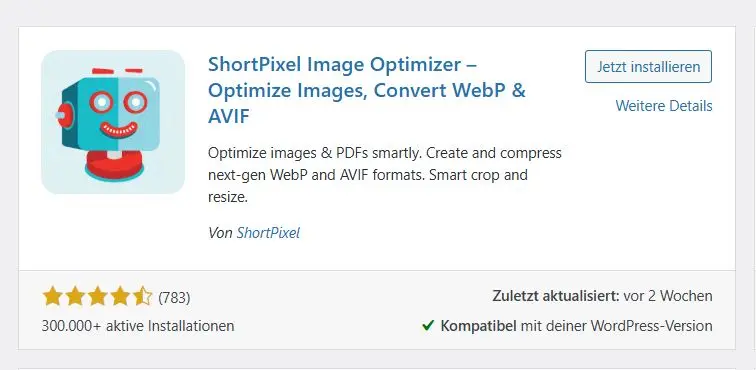Open the Weitere Details link
756x370 pixels.
coord(664,106)
